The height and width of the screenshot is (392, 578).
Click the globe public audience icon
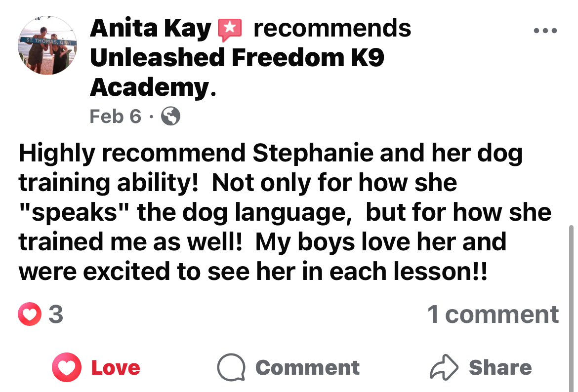pos(171,117)
